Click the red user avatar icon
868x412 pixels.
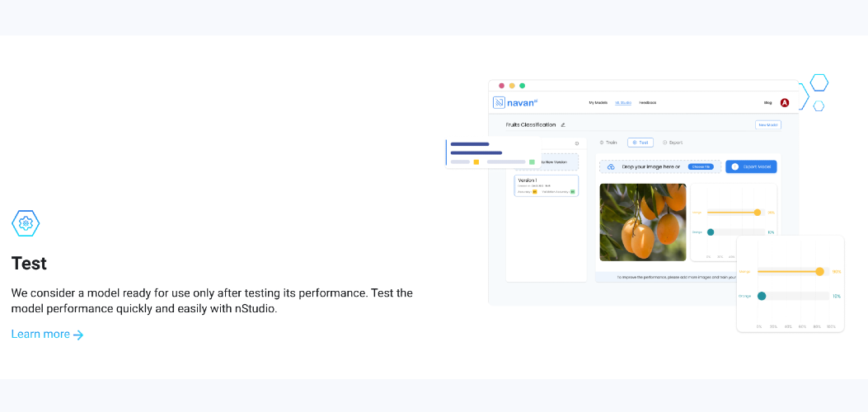(785, 103)
